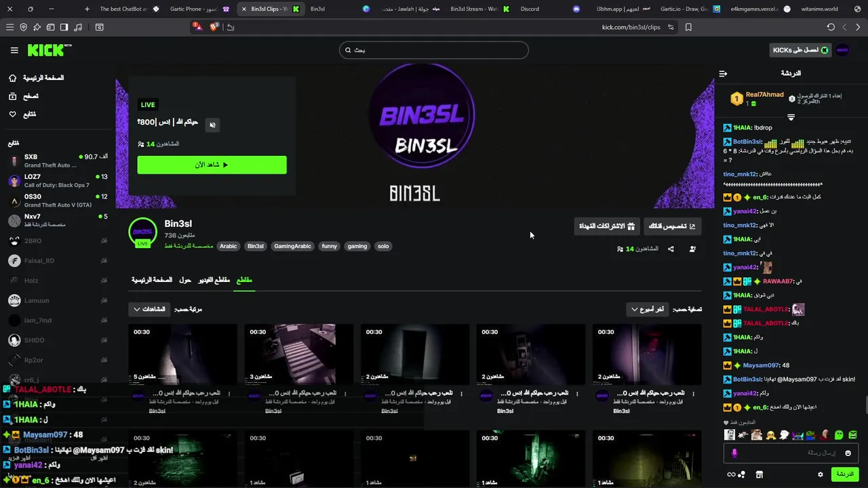Go to the Kick home sidebar icon
This screenshot has width=868, height=488.
12,78
